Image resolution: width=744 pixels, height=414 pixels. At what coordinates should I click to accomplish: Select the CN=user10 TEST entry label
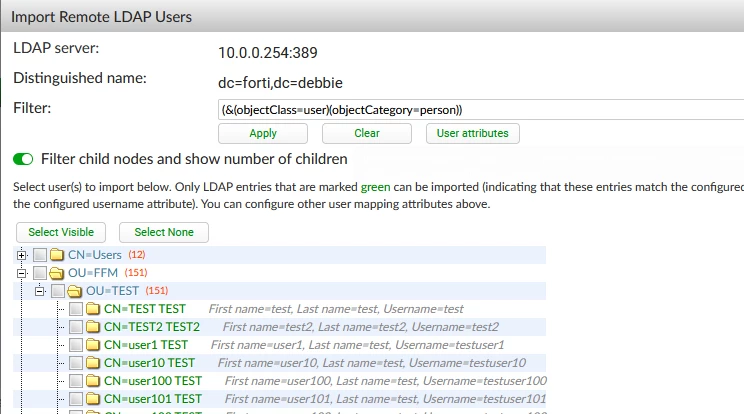tap(149, 363)
